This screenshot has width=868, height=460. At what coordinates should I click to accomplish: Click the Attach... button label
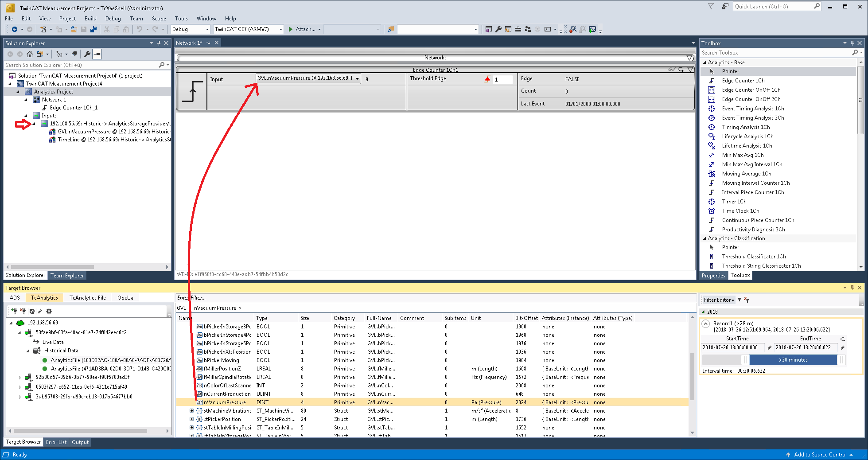[305, 29]
